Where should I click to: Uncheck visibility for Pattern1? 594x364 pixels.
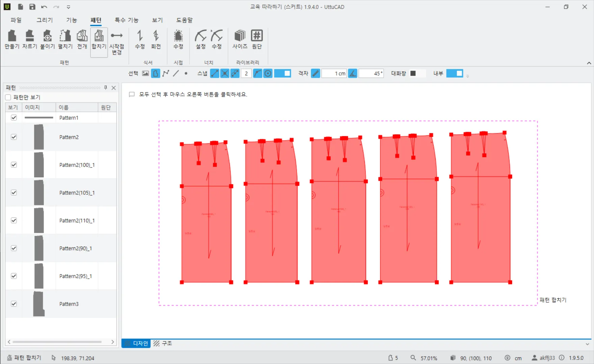click(x=14, y=118)
